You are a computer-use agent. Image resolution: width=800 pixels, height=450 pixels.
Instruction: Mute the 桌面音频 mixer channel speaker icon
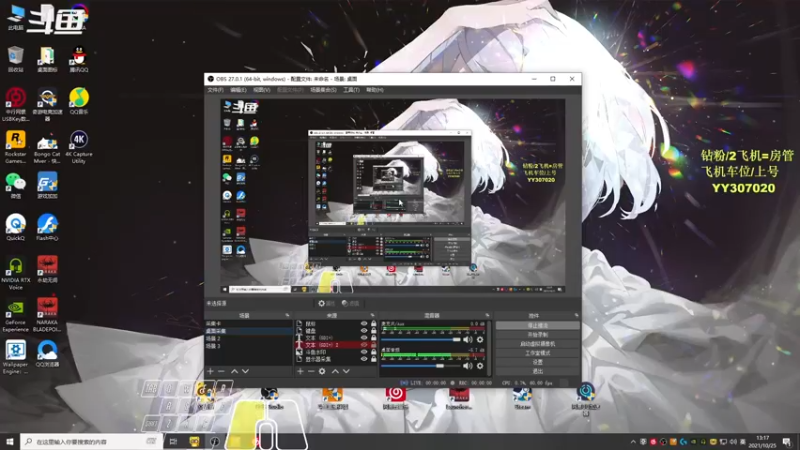(468, 366)
